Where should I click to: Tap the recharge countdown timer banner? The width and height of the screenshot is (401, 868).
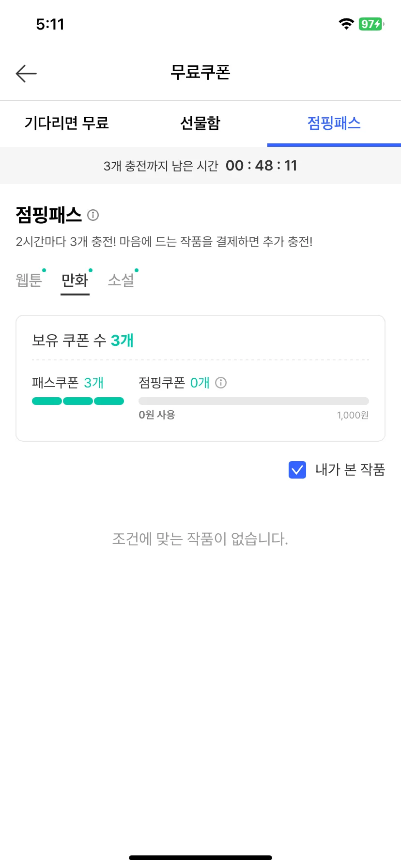(x=200, y=166)
